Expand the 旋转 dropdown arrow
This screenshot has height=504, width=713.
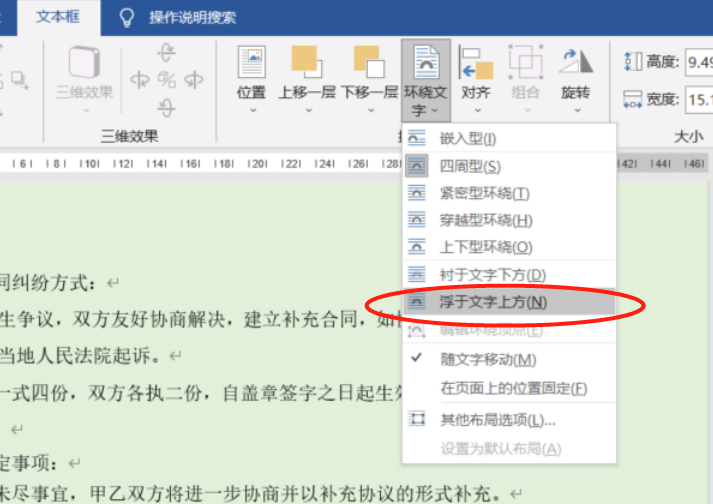577,110
